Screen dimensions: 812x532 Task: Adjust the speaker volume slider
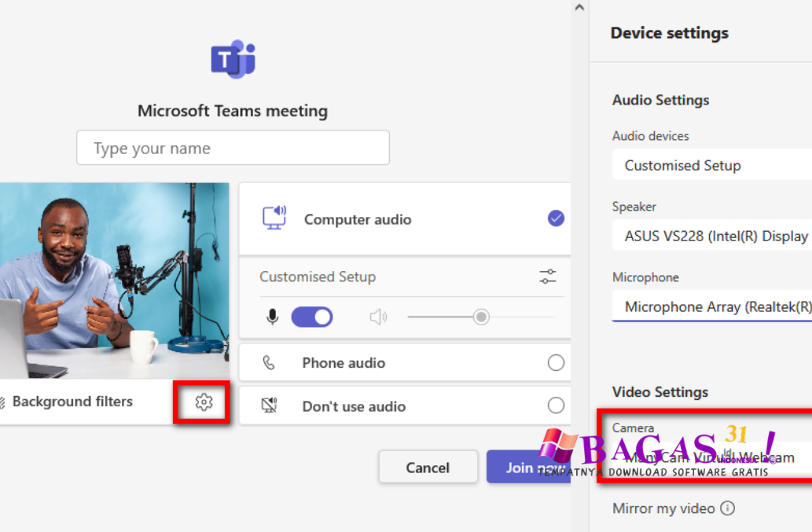[482, 317]
